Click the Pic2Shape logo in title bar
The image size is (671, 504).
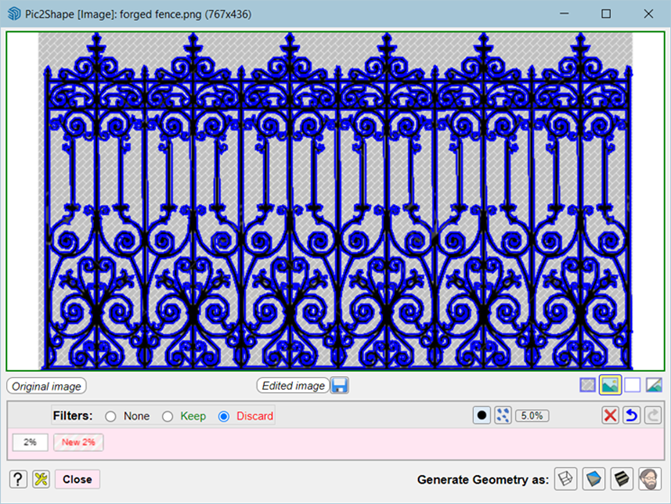[14, 14]
